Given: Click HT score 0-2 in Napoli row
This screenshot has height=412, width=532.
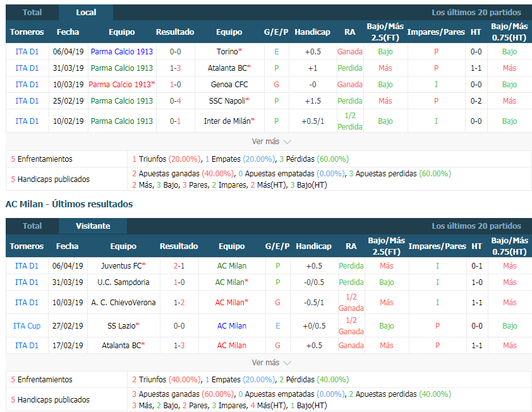Looking at the screenshot, I should click(476, 101).
